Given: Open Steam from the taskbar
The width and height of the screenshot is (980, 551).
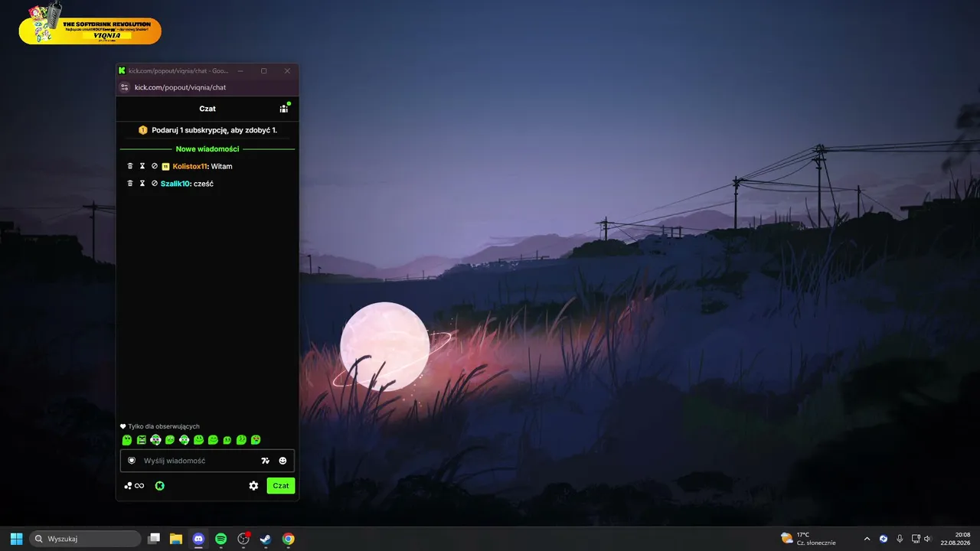Looking at the screenshot, I should pos(266,539).
